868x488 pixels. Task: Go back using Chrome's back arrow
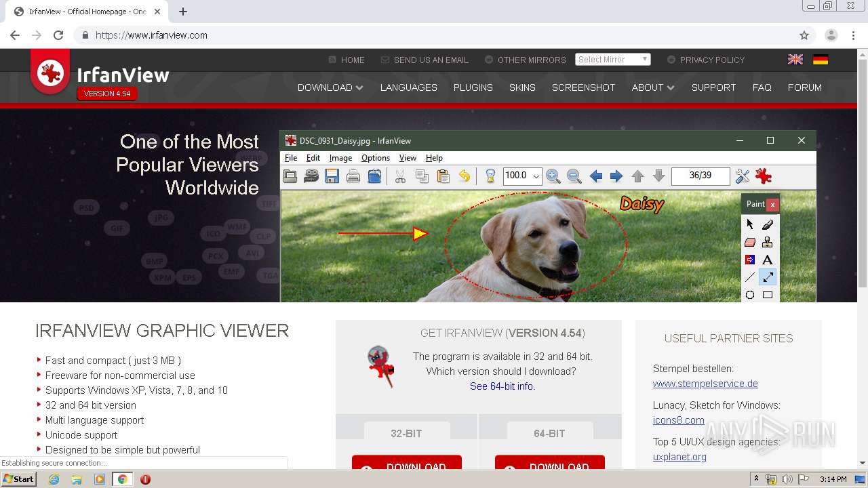coord(15,35)
